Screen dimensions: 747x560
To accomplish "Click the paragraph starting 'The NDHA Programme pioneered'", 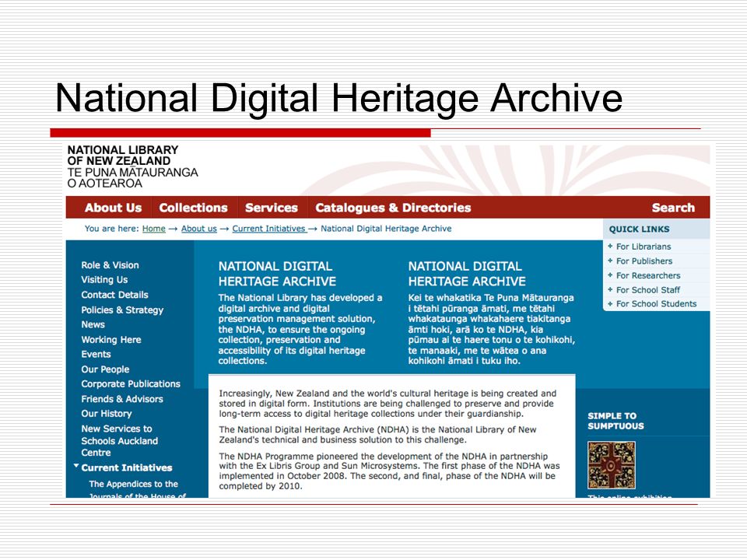I will pos(389,471).
